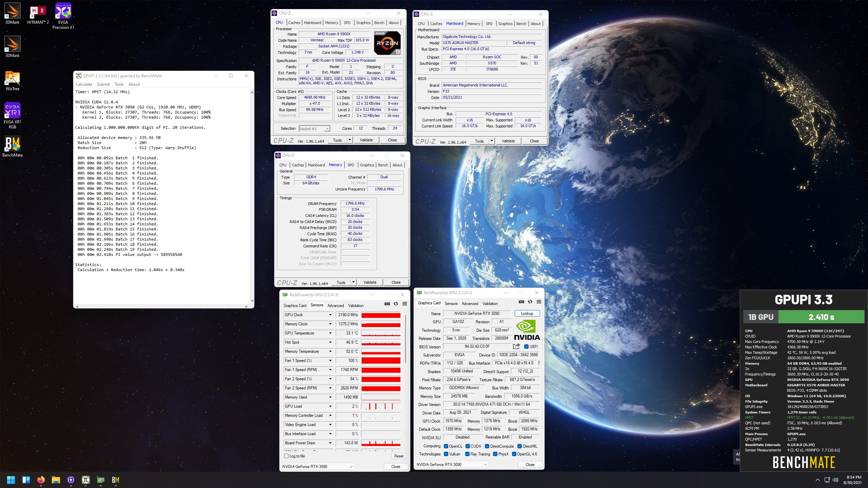
Task: Click refresh icon in GPU-Z Graphics Card window
Action: [x=530, y=302]
